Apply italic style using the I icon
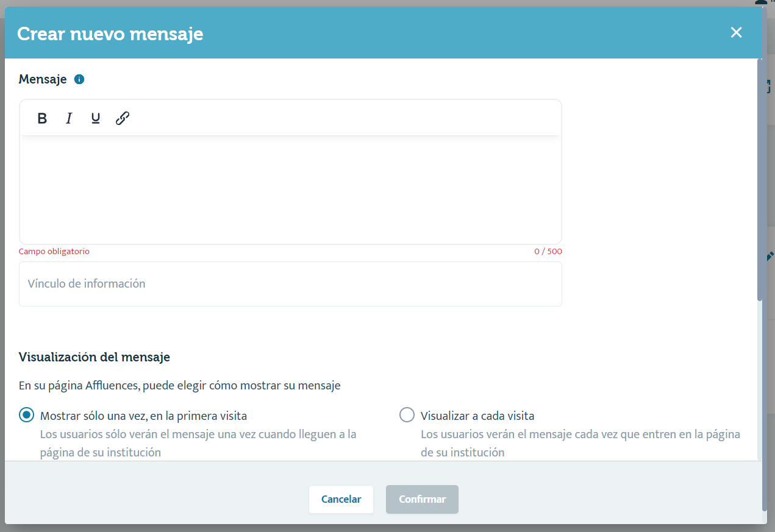 (69, 118)
